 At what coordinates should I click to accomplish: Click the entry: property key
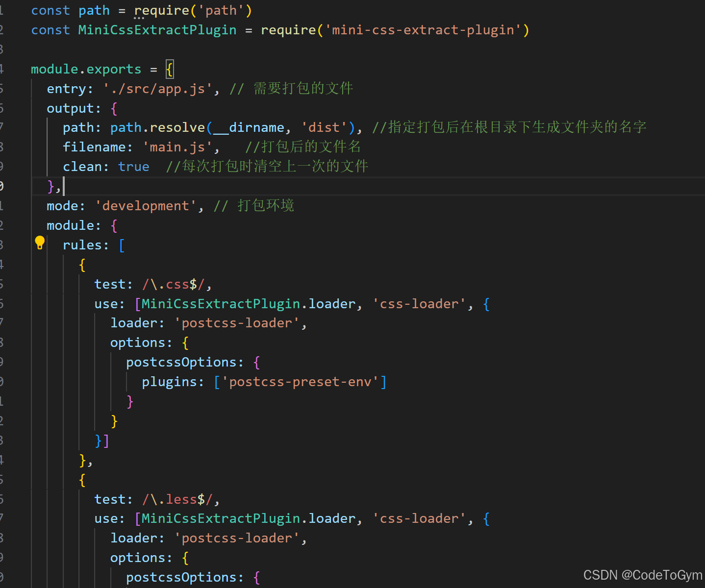click(x=70, y=89)
